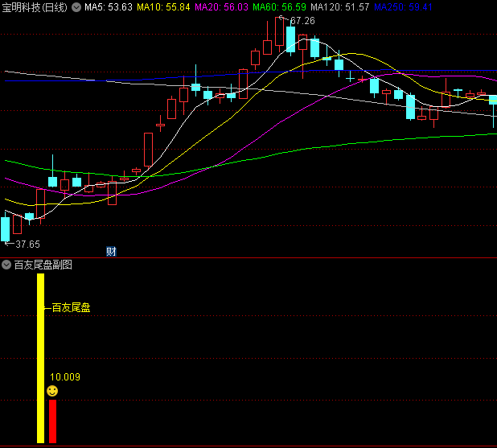Click the 财 financial marker icon
The height and width of the screenshot is (448, 497).
point(111,252)
